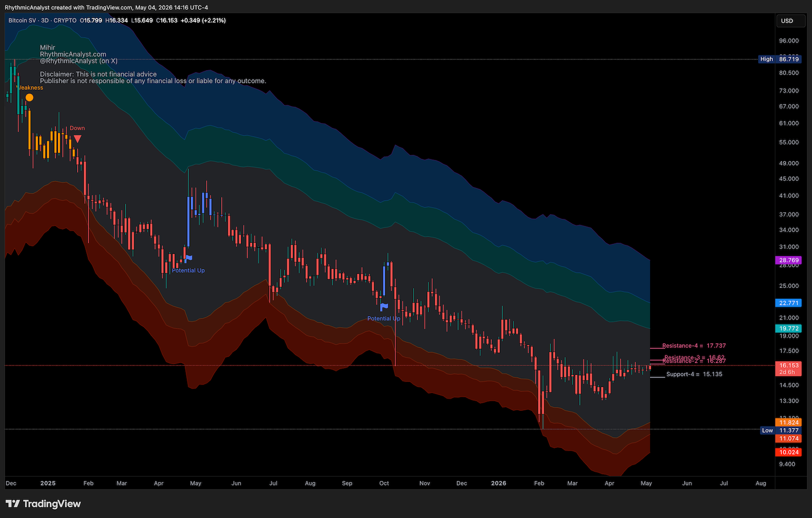Viewport: 812px width, 518px height.
Task: Click the High 86.719 price label
Action: [780, 59]
